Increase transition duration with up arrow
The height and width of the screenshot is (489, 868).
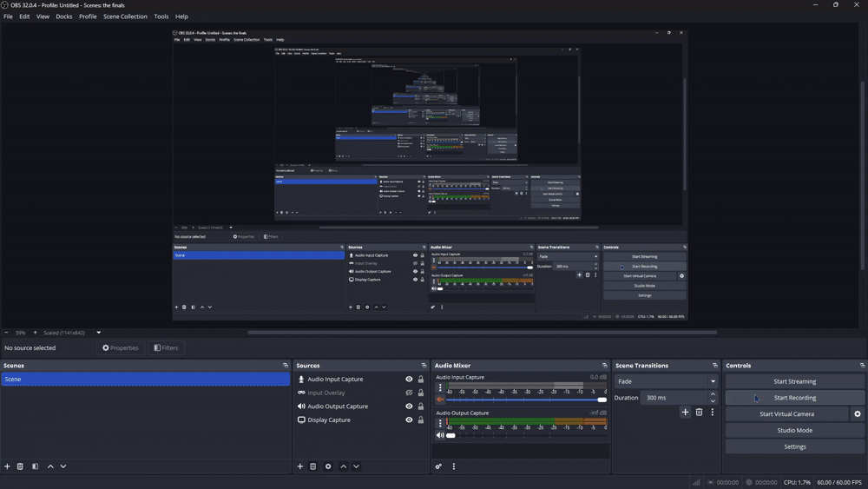click(x=713, y=394)
